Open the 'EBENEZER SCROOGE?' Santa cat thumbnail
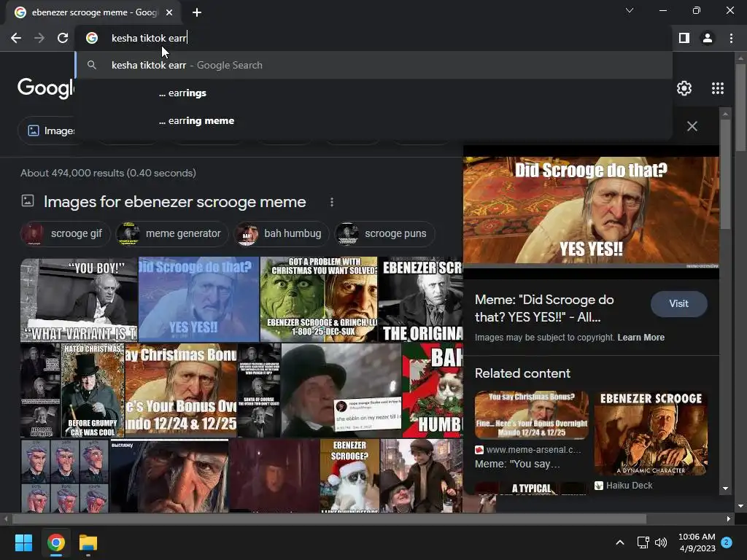 click(x=349, y=476)
